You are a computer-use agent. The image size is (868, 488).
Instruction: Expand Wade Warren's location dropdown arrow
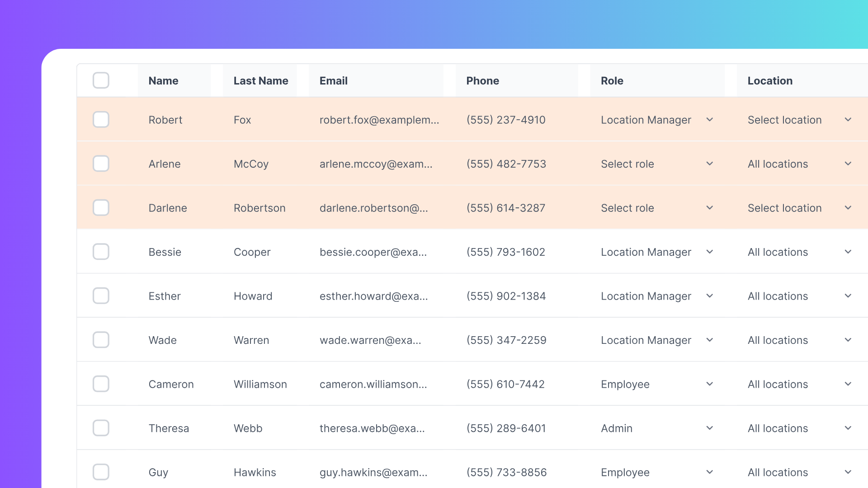tap(848, 340)
